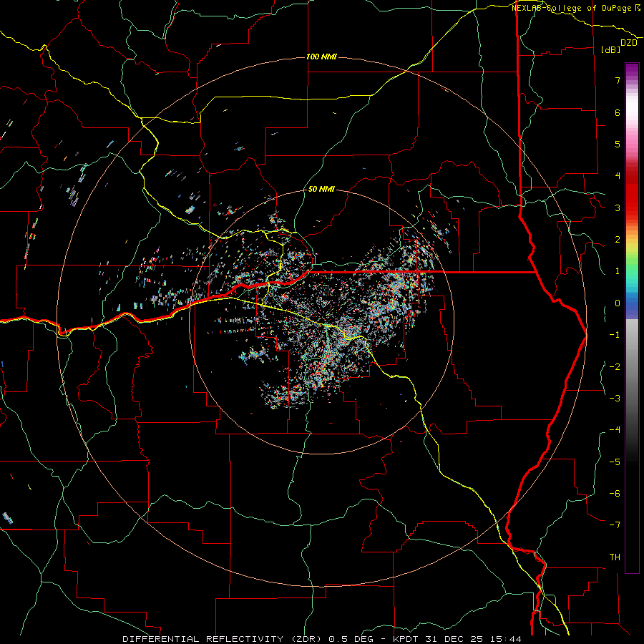Click the -7 value on the color scale

tap(615, 525)
